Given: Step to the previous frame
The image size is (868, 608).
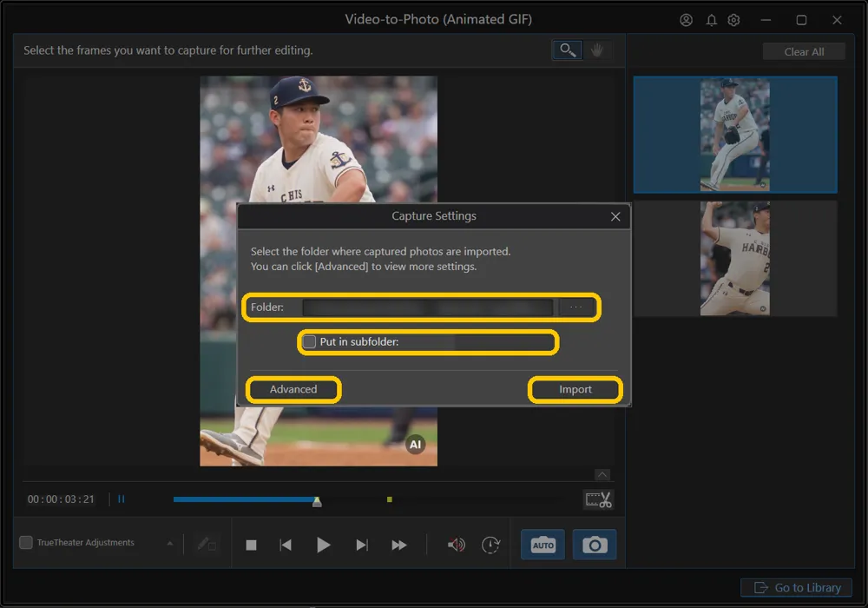Looking at the screenshot, I should [286, 545].
